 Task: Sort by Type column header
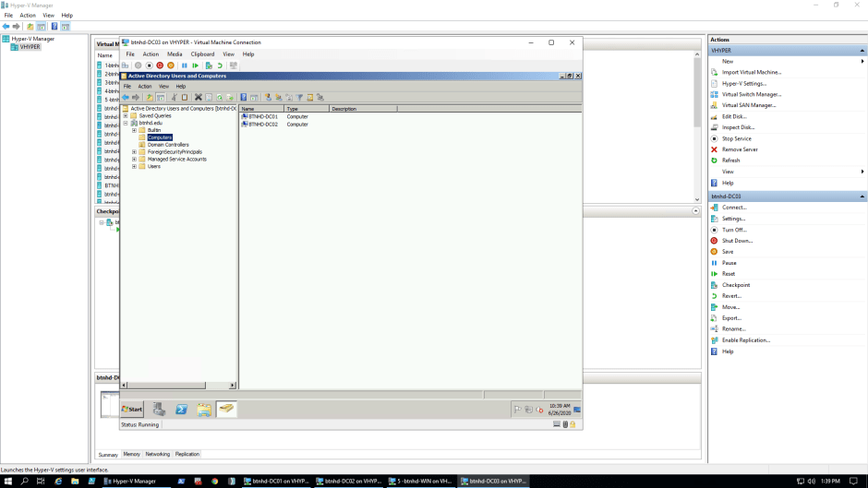pyautogui.click(x=307, y=109)
